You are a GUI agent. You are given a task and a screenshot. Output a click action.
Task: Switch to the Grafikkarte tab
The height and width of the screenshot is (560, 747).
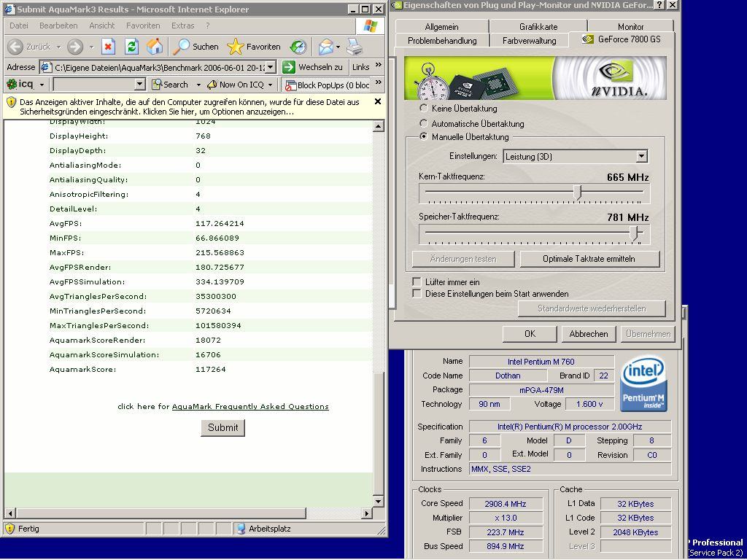point(538,27)
